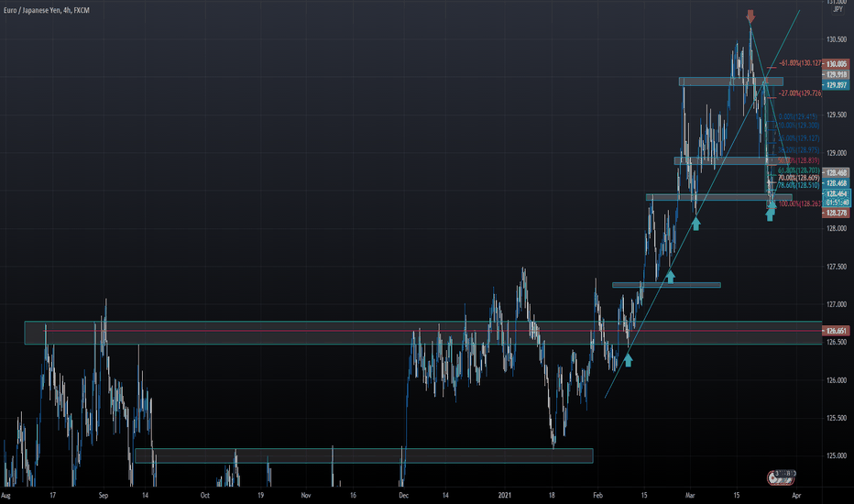Click the 126.000 price axis tick
The height and width of the screenshot is (504, 854).
(837, 380)
